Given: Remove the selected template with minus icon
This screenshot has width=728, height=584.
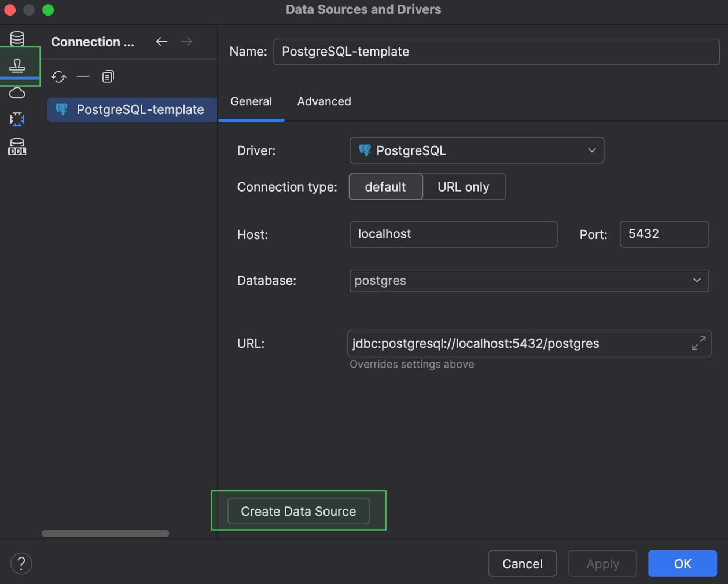Looking at the screenshot, I should (x=83, y=76).
